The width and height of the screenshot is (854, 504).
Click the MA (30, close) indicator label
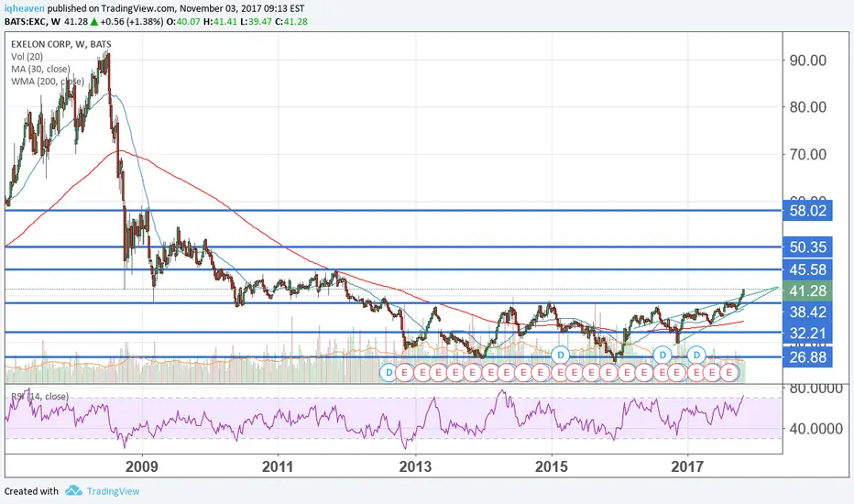tap(40, 70)
